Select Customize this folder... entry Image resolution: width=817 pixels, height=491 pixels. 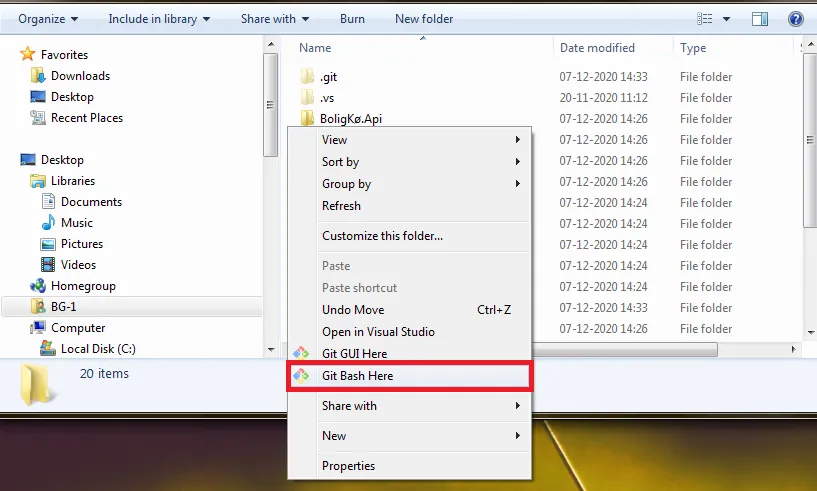pos(409,236)
